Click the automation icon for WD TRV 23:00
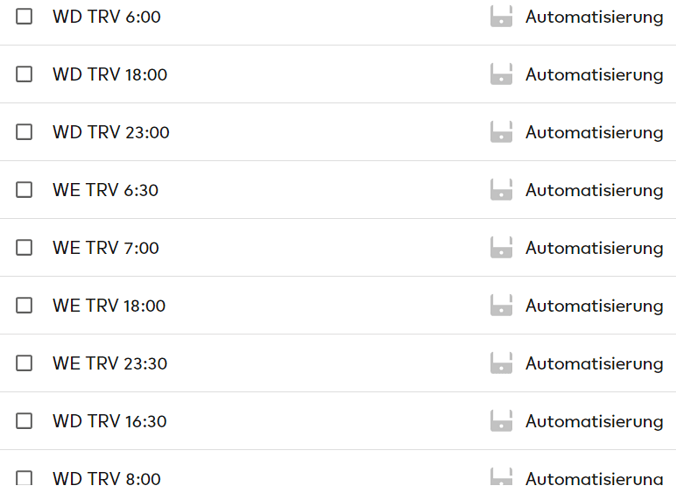 pyautogui.click(x=501, y=132)
